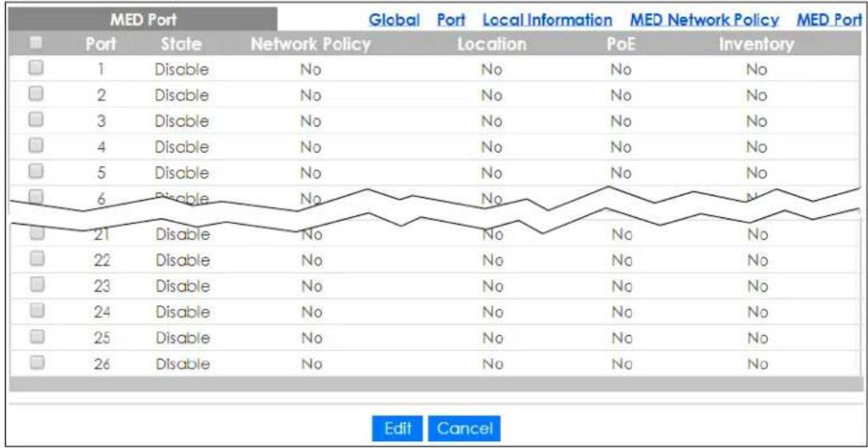Open the Global link
This screenshot has height=448, width=868.
coord(395,20)
